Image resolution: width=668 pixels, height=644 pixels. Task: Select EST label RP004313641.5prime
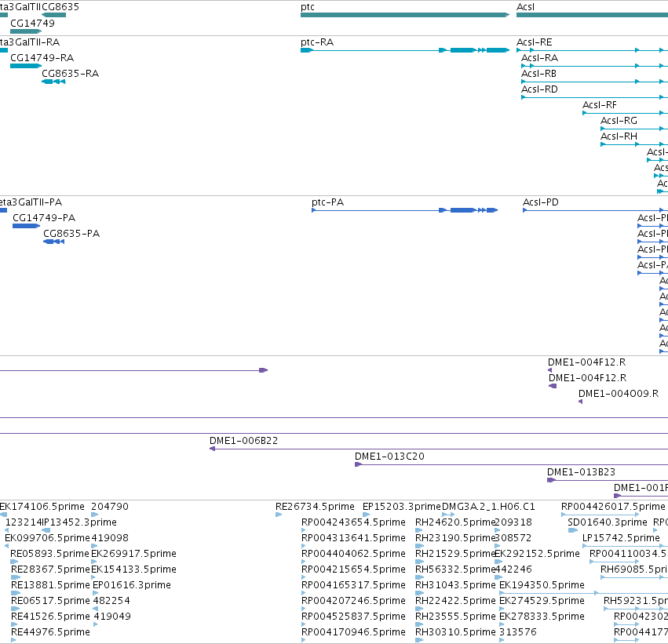point(353,538)
